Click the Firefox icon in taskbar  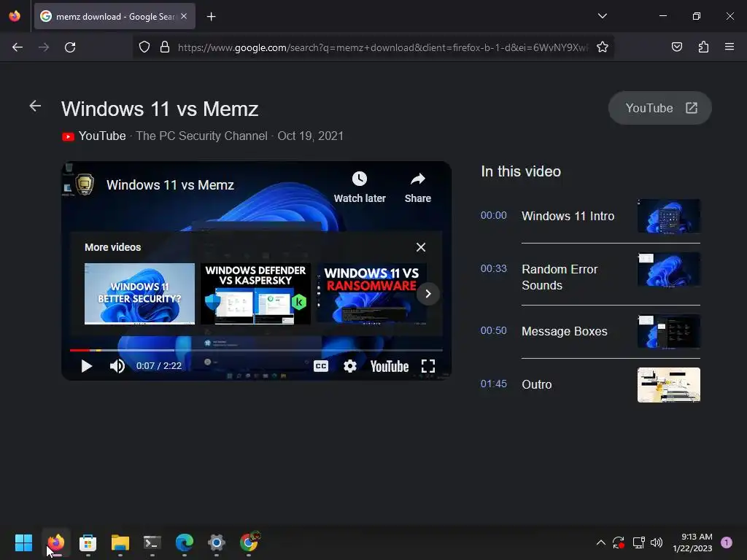(55, 542)
